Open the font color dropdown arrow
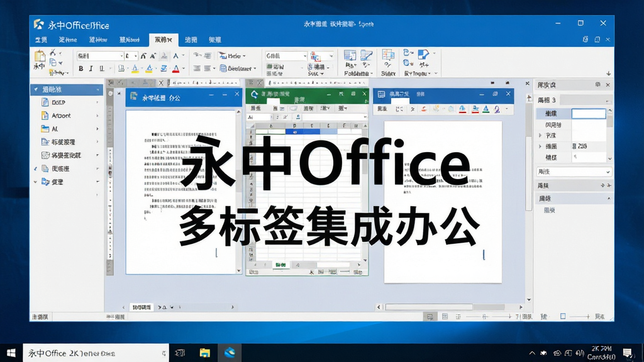 (183, 69)
